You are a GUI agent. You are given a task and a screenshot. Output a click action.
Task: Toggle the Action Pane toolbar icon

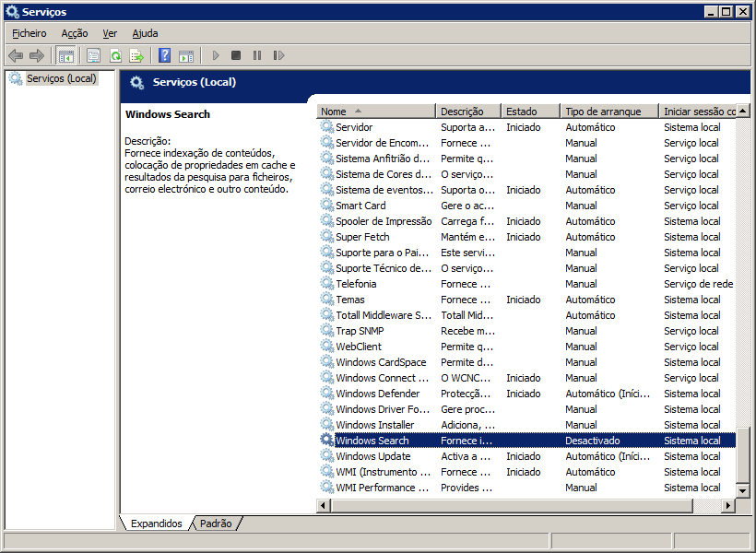(186, 56)
